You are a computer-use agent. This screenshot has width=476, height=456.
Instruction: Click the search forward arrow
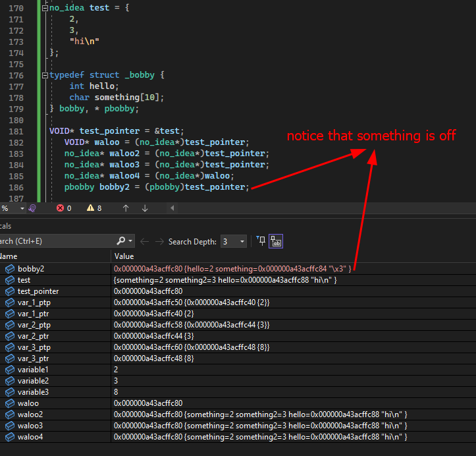point(159,242)
